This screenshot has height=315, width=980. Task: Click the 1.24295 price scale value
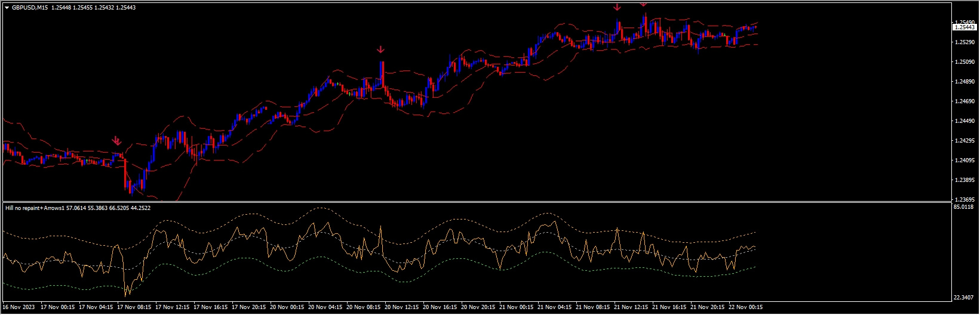[964, 141]
